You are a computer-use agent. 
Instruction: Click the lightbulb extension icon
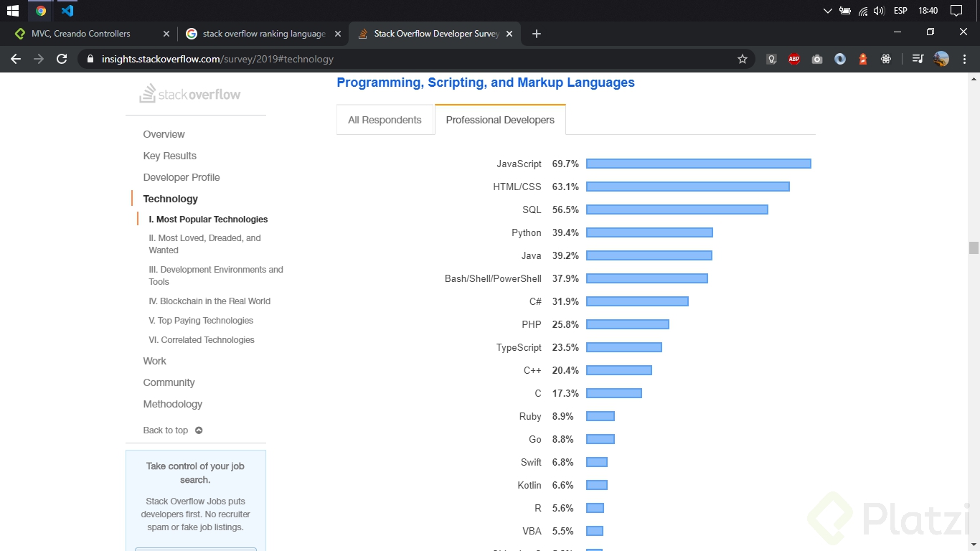point(771,59)
